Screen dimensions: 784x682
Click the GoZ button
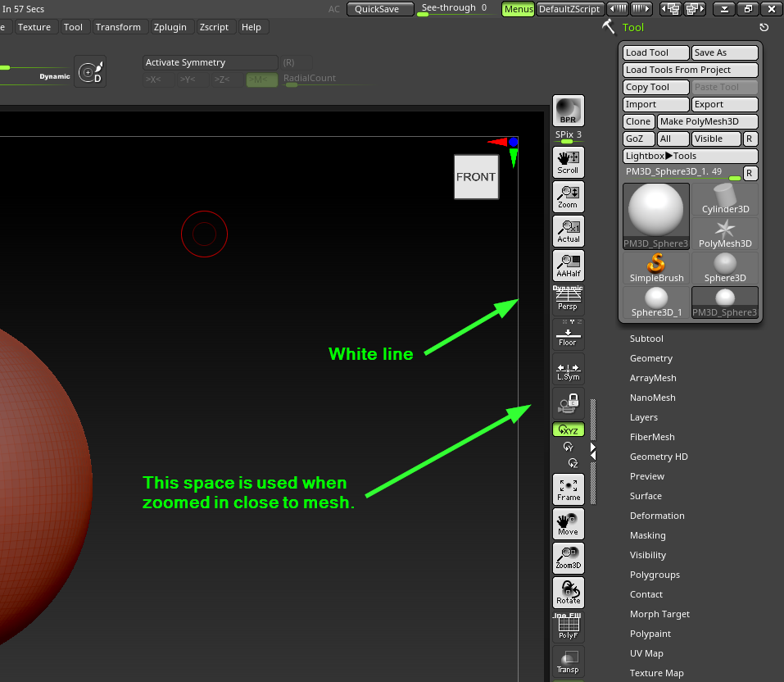638,139
